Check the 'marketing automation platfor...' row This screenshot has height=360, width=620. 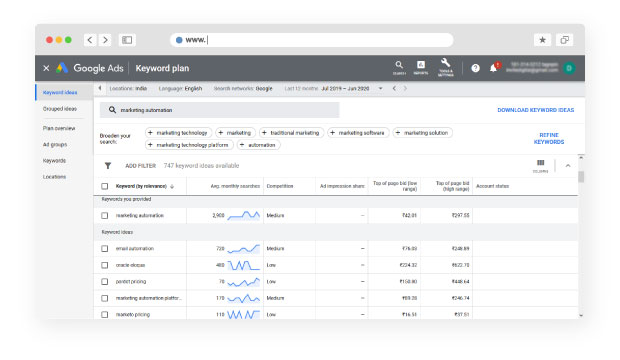[104, 298]
